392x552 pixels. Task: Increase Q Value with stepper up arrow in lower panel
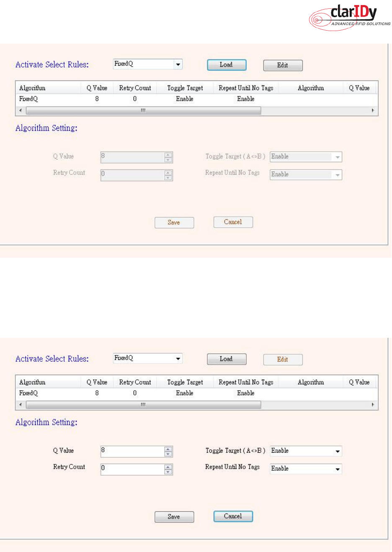coord(168,449)
